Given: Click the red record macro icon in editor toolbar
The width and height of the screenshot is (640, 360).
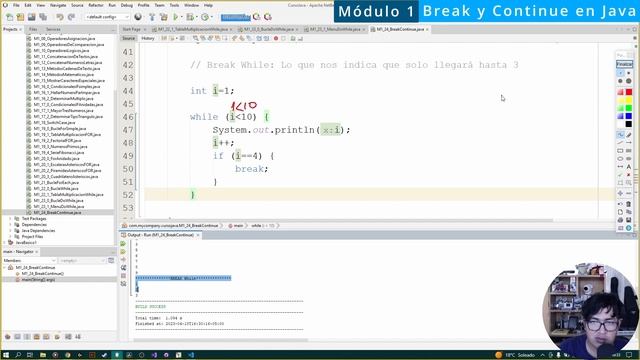Looking at the screenshot, I should [x=276, y=38].
